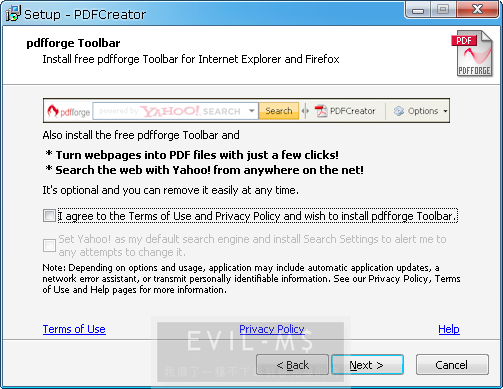The height and width of the screenshot is (389, 503).
Task: Click the 'pdfforge Toolbar' heading text
Action: (x=73, y=43)
